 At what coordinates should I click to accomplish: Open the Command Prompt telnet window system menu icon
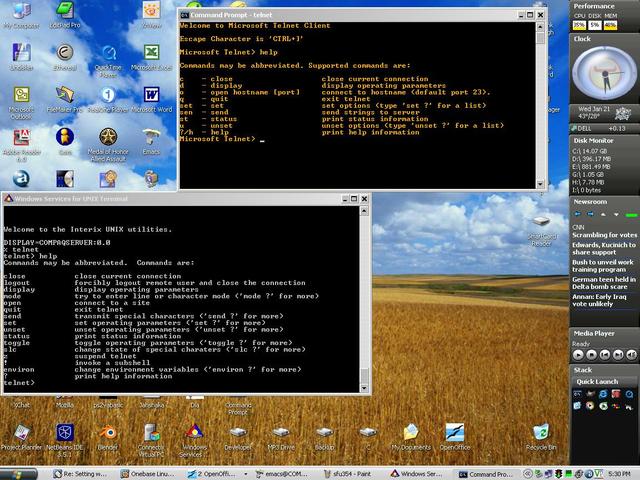pyautogui.click(x=184, y=15)
